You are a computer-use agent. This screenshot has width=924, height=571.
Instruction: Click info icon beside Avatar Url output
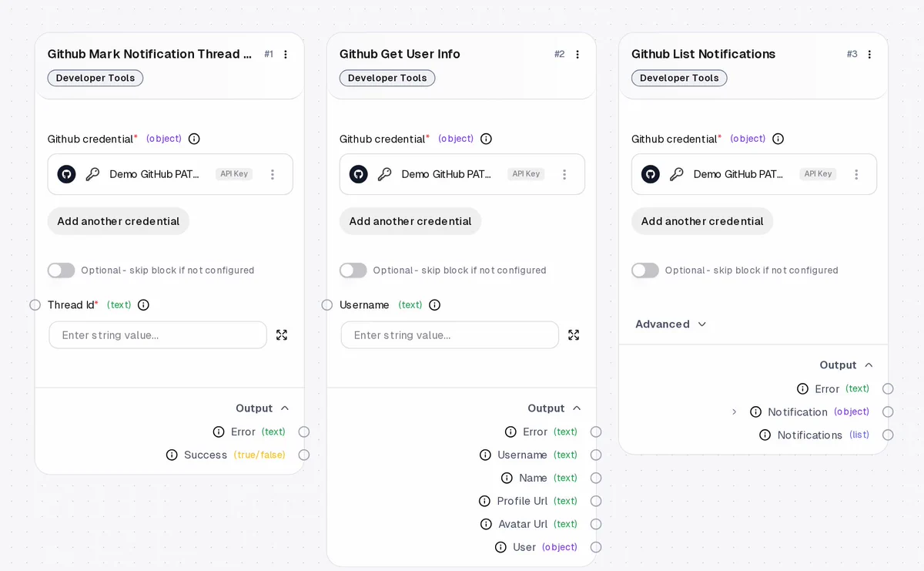pos(486,524)
